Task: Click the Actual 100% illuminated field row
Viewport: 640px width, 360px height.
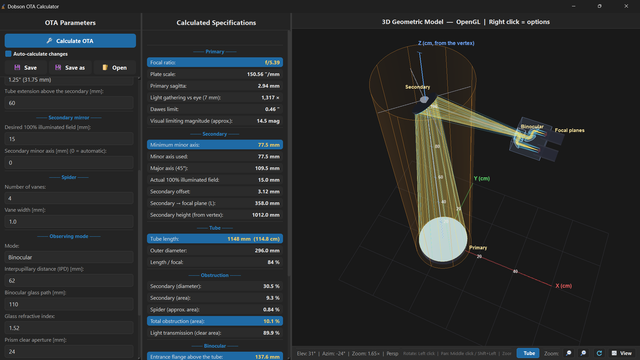Action: (215, 180)
